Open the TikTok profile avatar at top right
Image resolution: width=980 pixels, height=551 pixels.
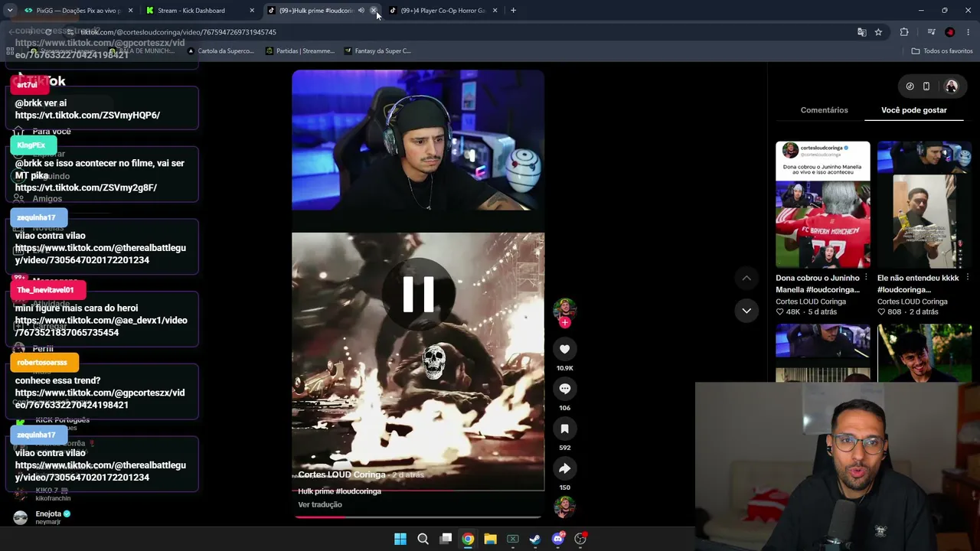pyautogui.click(x=952, y=86)
